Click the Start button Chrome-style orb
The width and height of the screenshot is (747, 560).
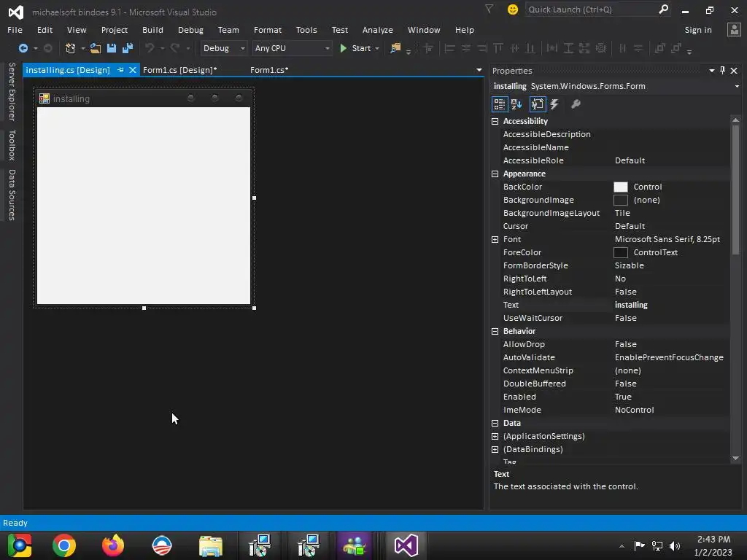[x=19, y=545]
